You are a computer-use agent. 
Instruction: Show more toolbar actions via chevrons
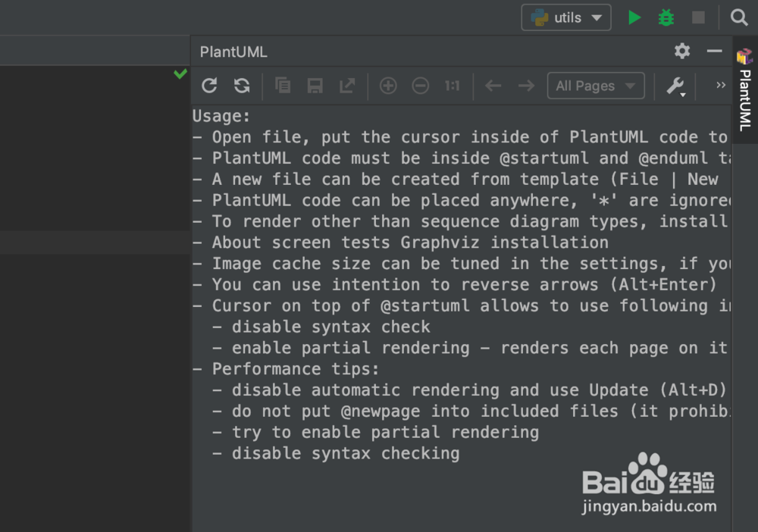[x=721, y=86]
